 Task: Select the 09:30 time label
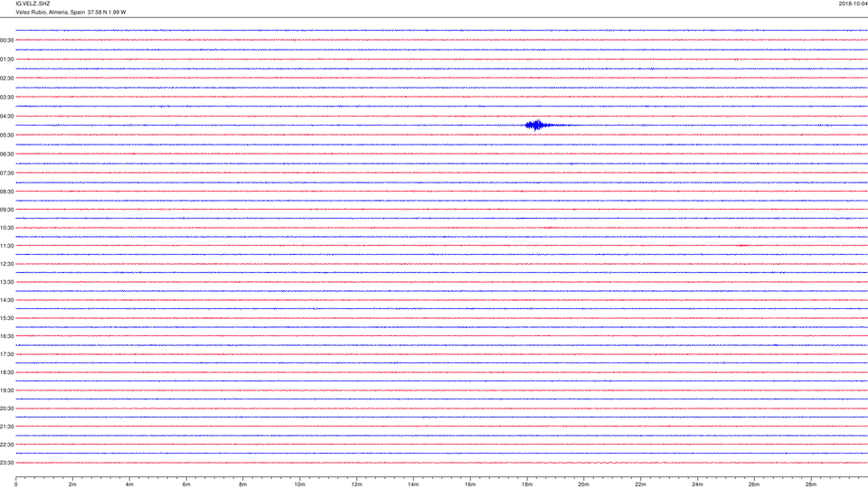click(x=6, y=210)
